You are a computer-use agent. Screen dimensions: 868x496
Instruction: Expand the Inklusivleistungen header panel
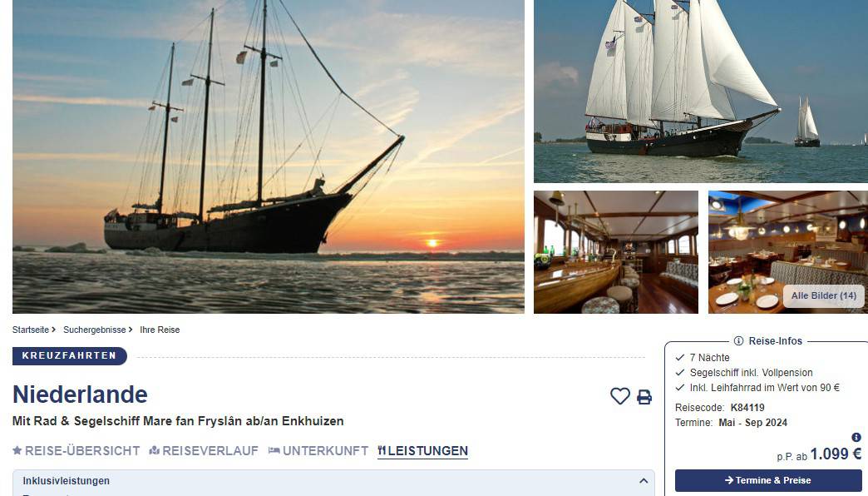tap(333, 481)
